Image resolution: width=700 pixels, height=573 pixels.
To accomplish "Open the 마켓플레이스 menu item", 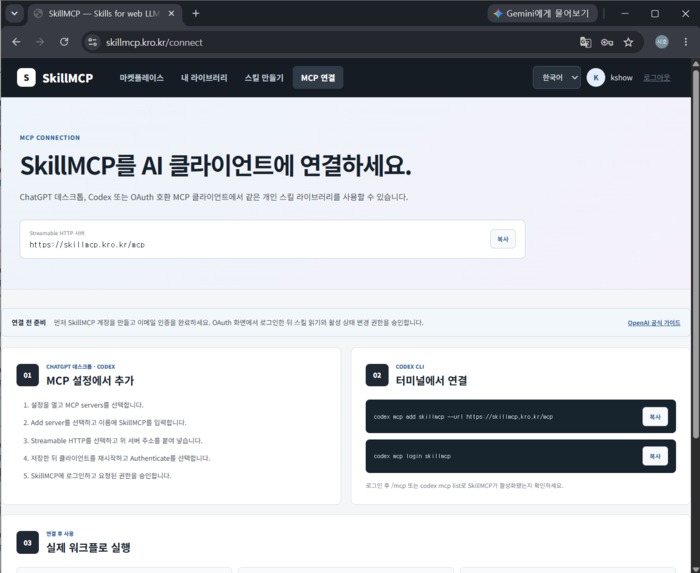I will click(142, 78).
